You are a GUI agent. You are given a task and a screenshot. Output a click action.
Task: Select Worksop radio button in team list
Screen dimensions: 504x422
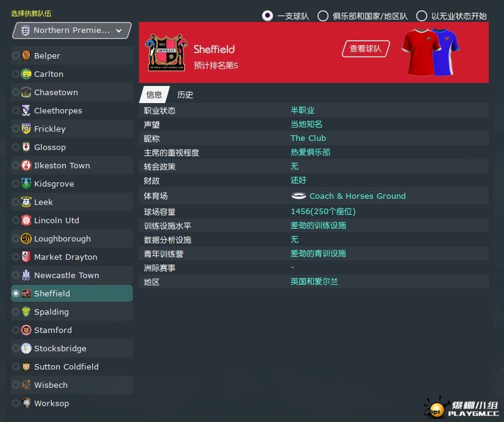click(15, 403)
